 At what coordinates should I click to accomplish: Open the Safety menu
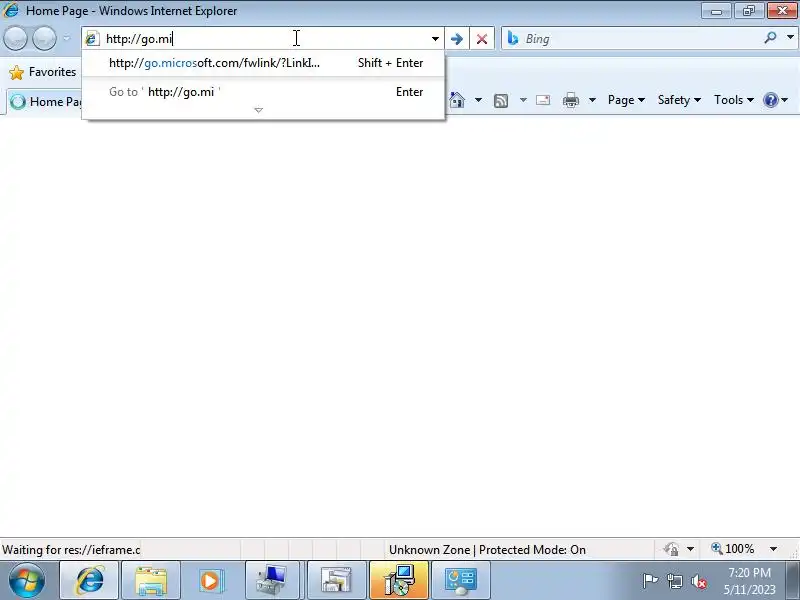coord(679,100)
